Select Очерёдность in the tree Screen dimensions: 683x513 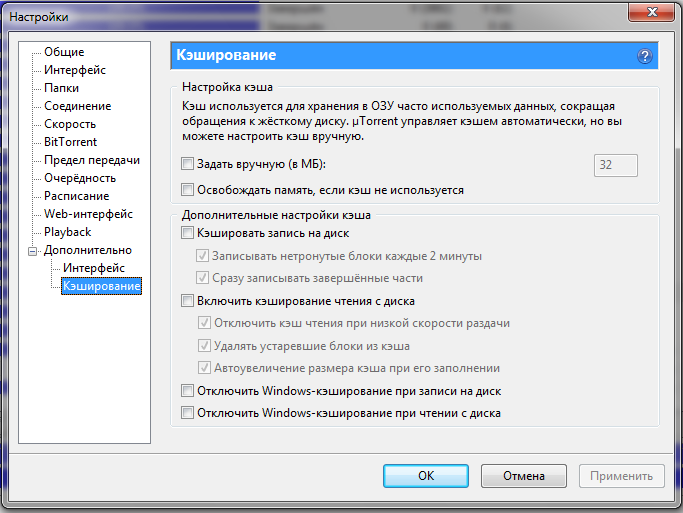(80, 178)
